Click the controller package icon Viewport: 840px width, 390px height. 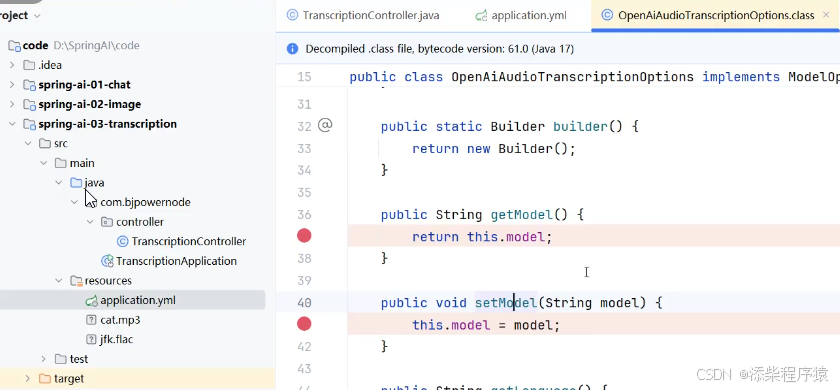point(107,222)
